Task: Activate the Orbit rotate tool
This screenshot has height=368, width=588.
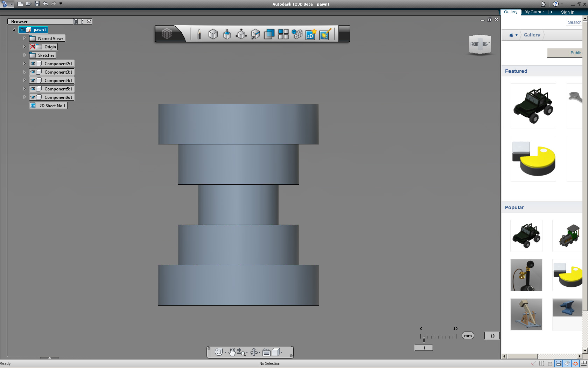Action: (254, 352)
